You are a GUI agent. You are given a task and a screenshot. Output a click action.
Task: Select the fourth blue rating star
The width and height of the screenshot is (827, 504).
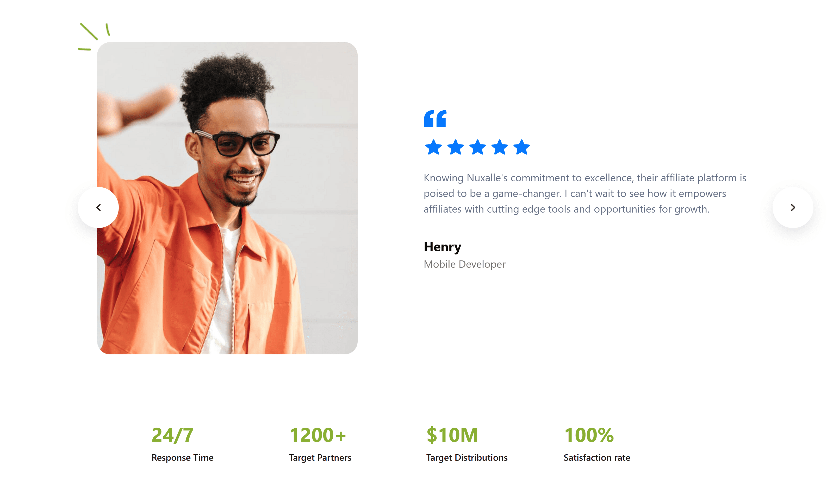[x=500, y=147]
